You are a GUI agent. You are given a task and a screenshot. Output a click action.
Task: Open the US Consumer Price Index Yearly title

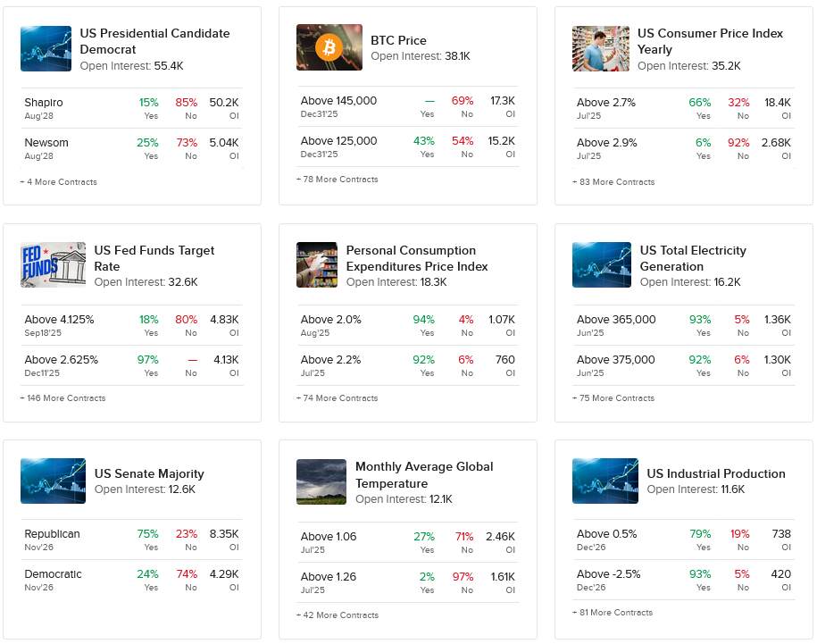(710, 41)
